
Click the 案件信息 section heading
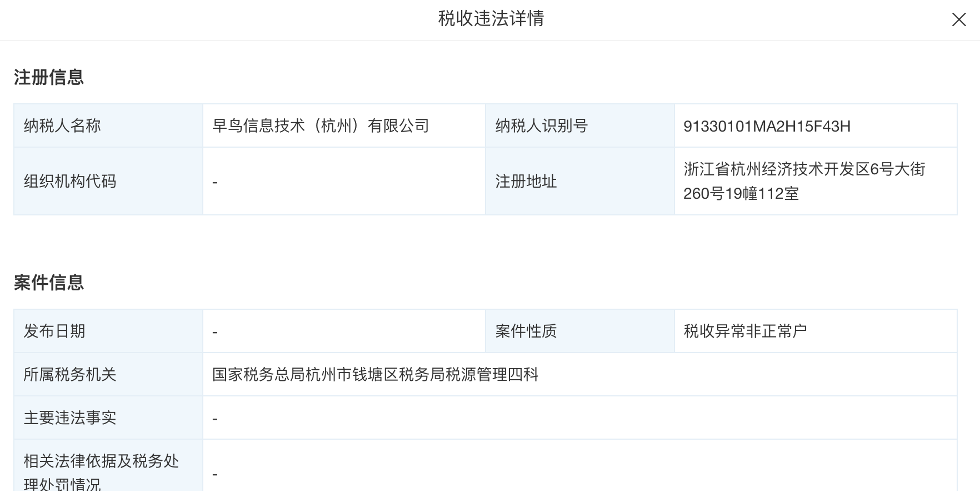(49, 283)
